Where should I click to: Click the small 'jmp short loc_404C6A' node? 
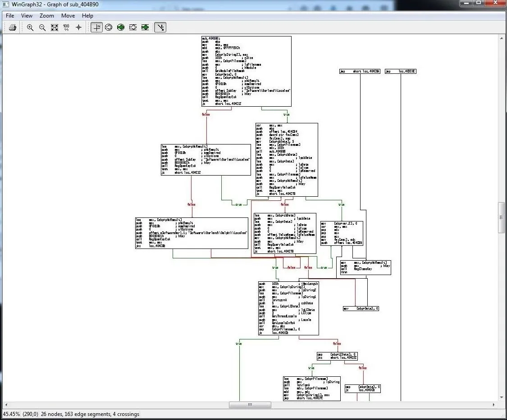[360, 72]
